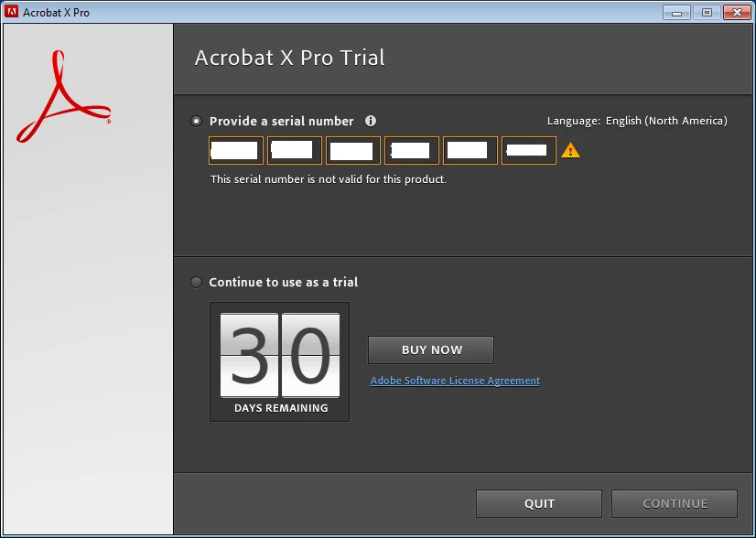This screenshot has height=538, width=756.
Task: Click the BUY NOW button
Action: [431, 350]
